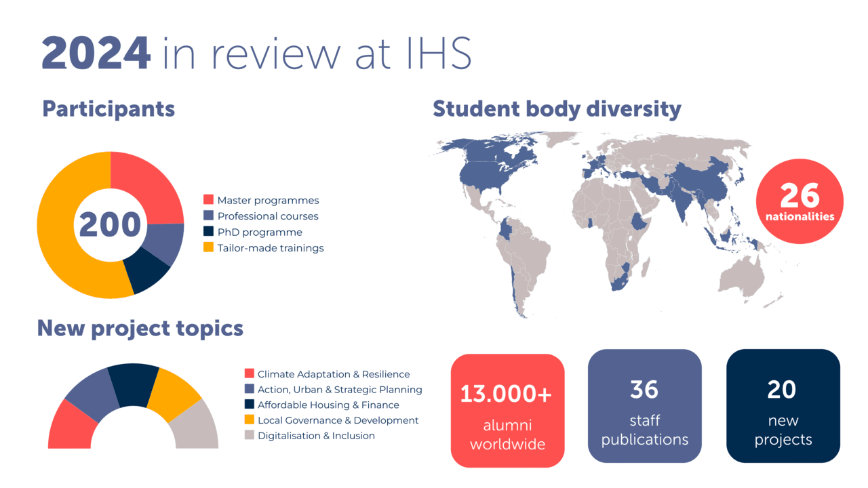Open the Participants section heading
This screenshot has width=868, height=488.
108,108
